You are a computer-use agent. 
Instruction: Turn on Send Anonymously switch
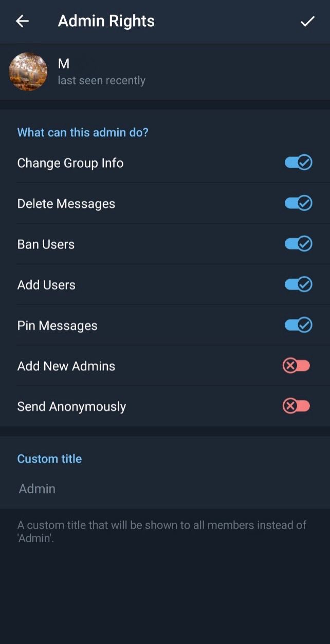(297, 406)
